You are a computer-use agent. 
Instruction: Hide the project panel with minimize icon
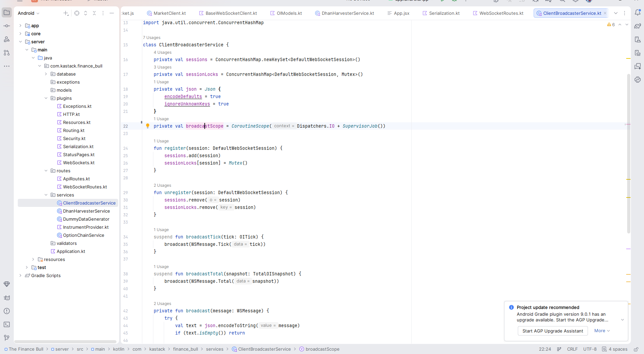pyautogui.click(x=112, y=13)
